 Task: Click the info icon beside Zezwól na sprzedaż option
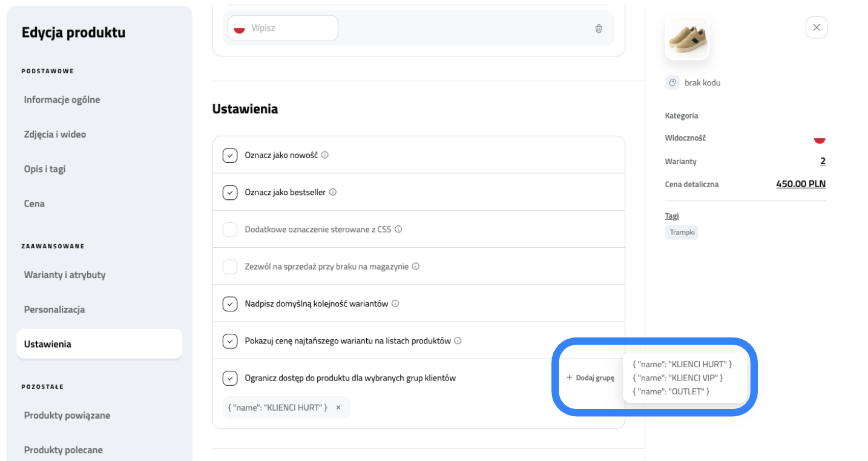pos(415,266)
